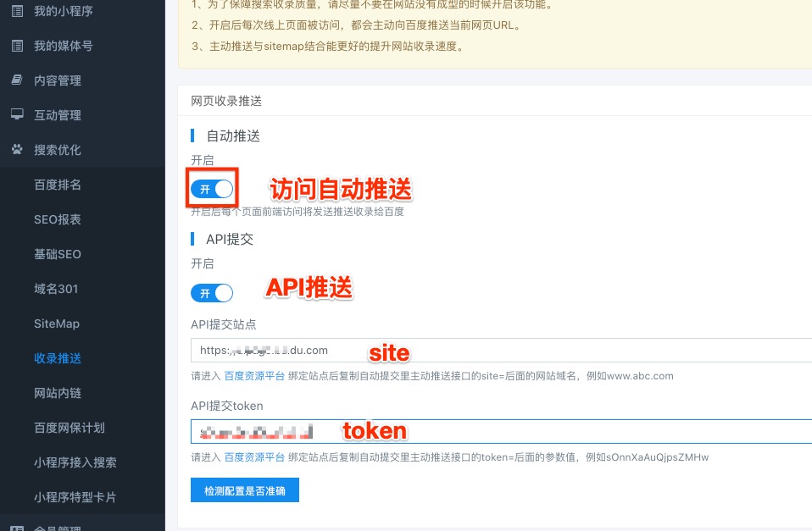Open 网站内链 from the sidebar

coord(58,393)
